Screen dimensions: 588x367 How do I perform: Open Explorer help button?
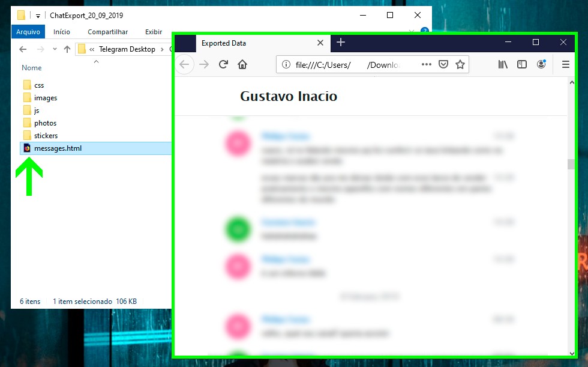(425, 30)
